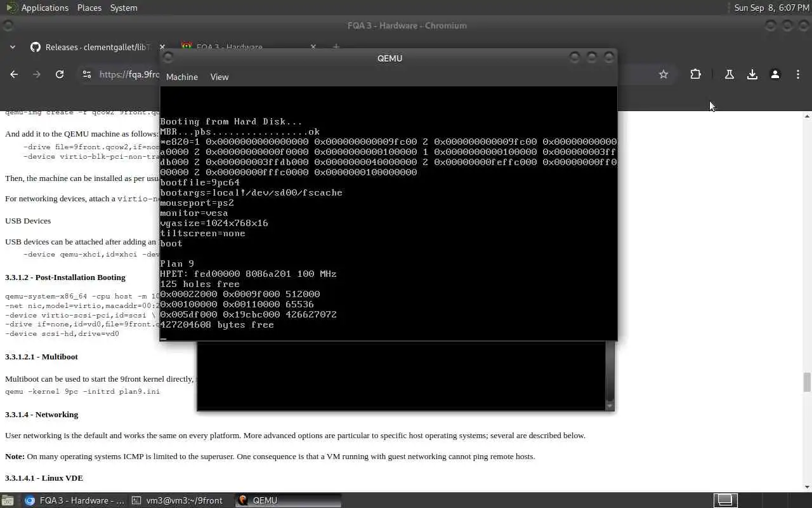Click the 'USB Devices' text on the page

point(28,221)
